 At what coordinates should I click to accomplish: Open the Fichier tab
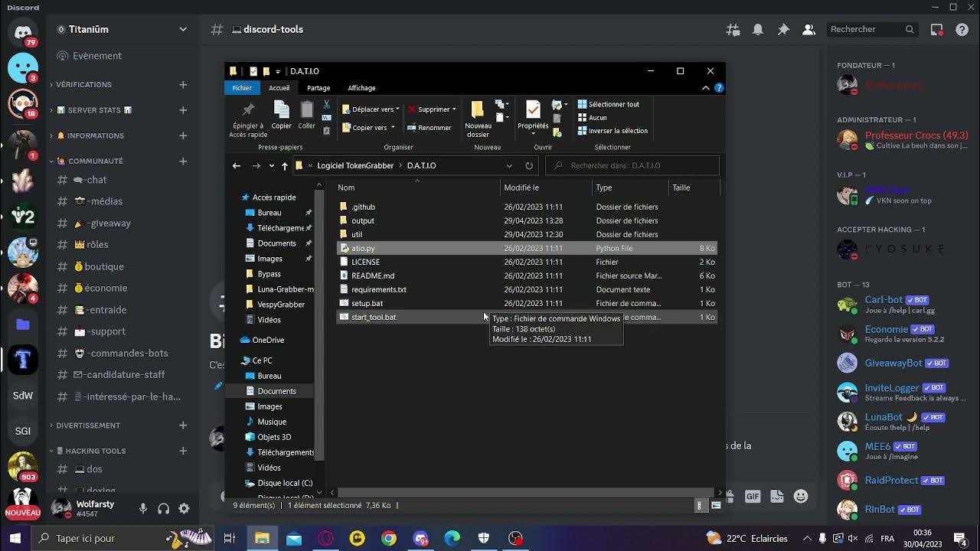(242, 88)
